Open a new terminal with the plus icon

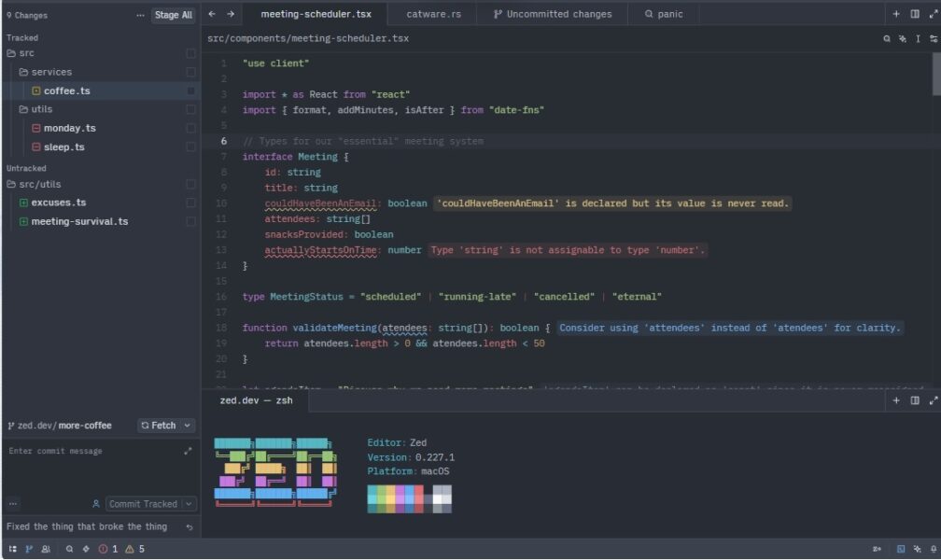[895, 399]
